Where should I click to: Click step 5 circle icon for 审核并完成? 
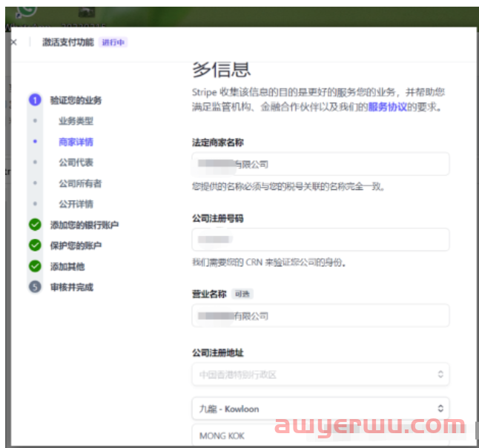click(35, 287)
